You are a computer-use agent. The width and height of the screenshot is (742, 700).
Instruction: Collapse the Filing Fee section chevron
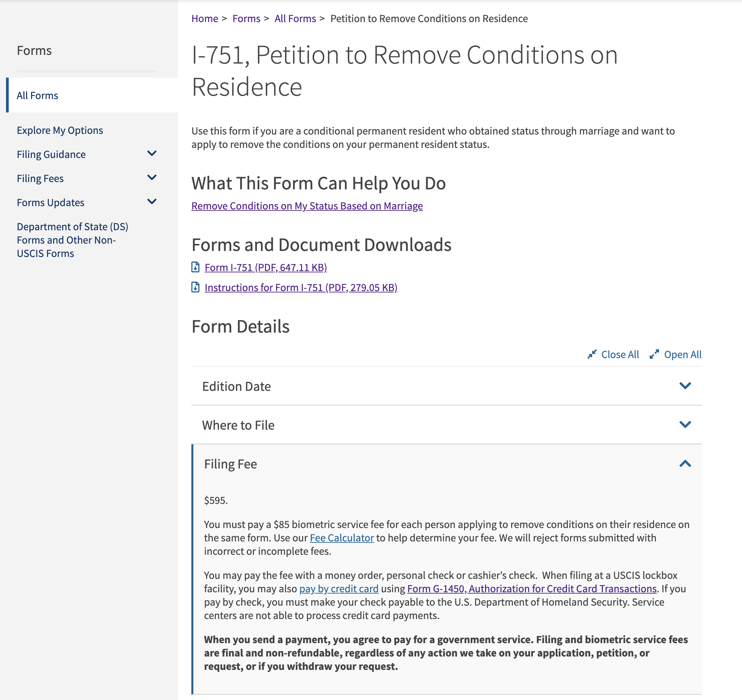pyautogui.click(x=685, y=463)
